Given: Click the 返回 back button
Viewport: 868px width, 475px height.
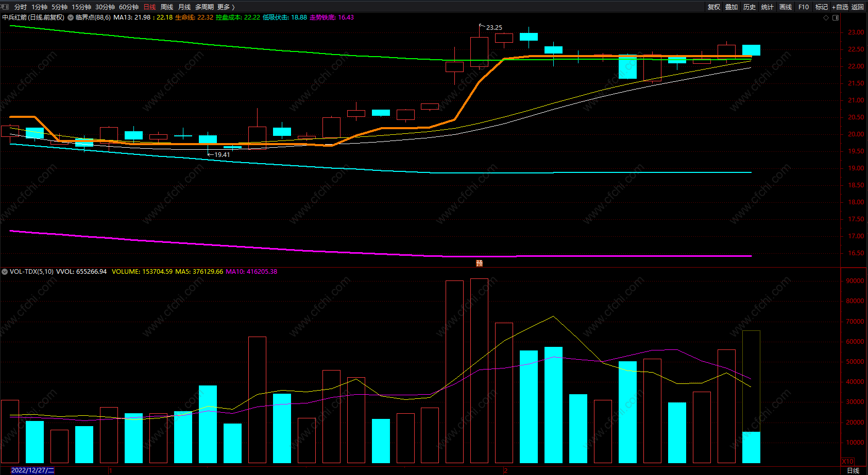Looking at the screenshot, I should pos(858,7).
